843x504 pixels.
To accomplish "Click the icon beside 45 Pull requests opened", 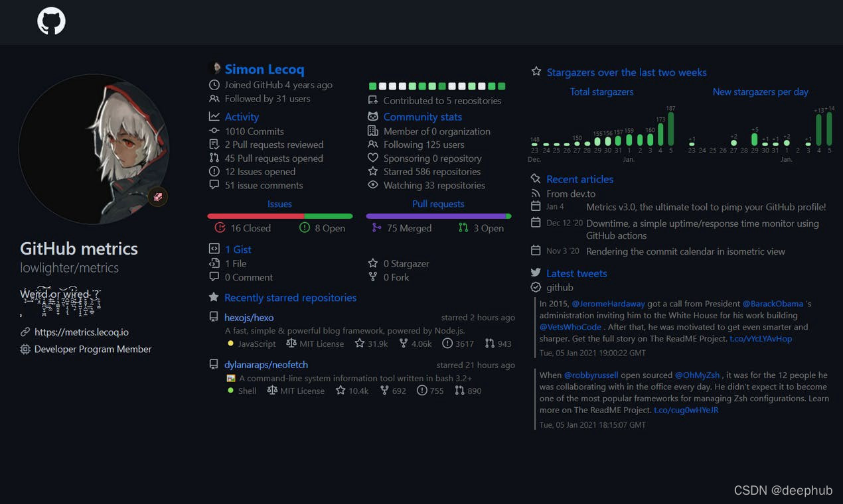I will tap(214, 158).
